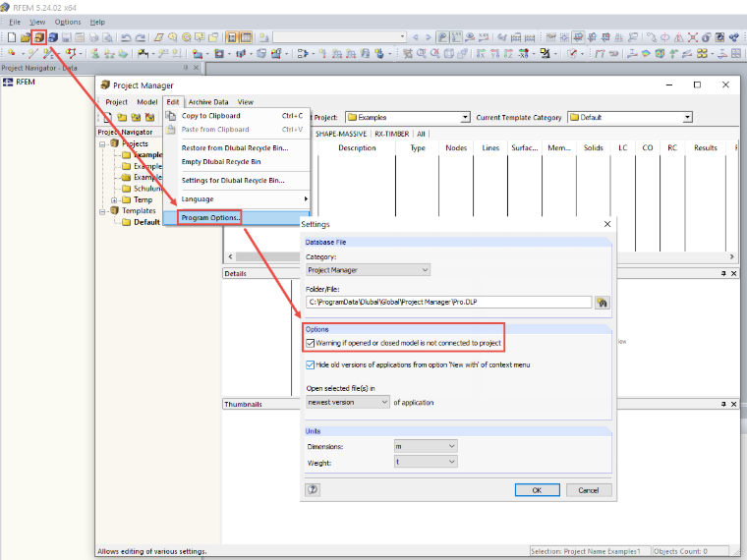The width and height of the screenshot is (747, 560).
Task: Open the Options menu in RFEM menu bar
Action: tap(68, 22)
